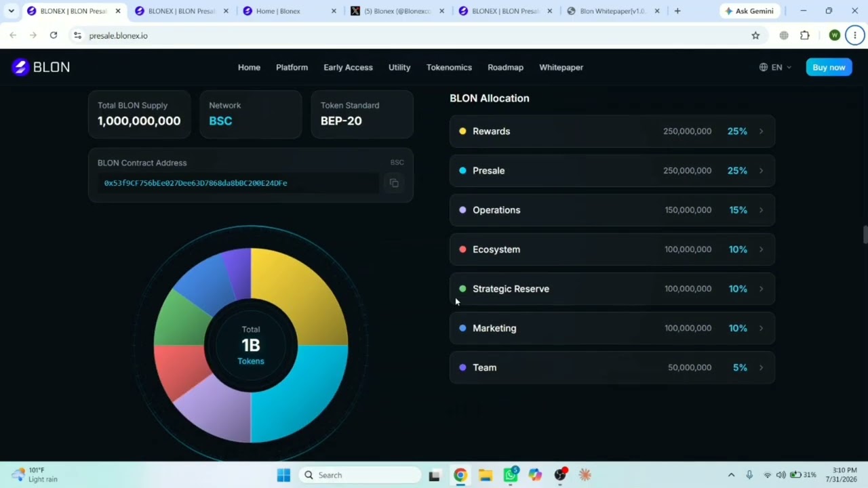This screenshot has height=488, width=868.
Task: Expand the Marketing allocation row
Action: pos(612,328)
